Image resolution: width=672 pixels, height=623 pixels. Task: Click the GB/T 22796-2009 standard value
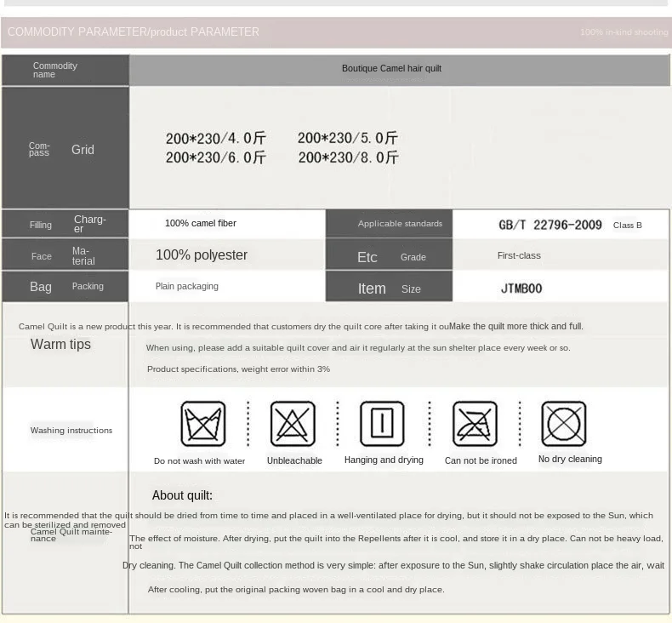pyautogui.click(x=550, y=225)
